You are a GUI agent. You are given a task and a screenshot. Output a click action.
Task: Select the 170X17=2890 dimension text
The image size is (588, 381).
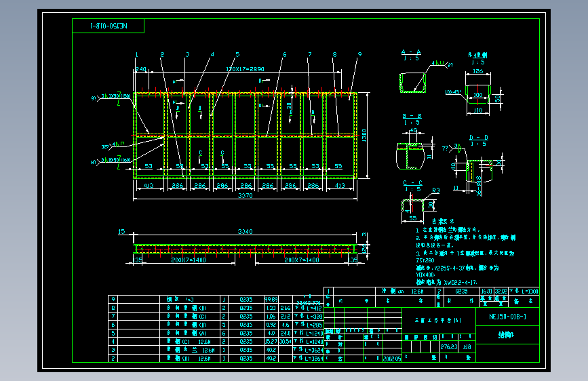point(245,69)
